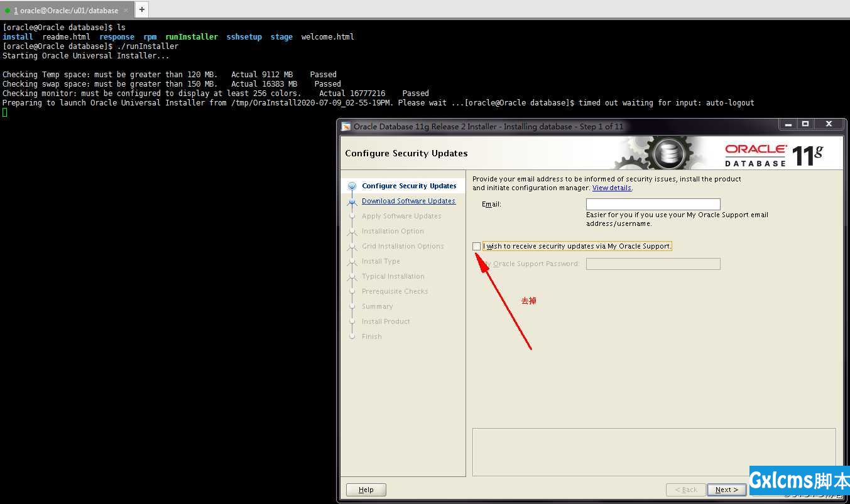Click the stage directory name in terminal

click(x=281, y=37)
